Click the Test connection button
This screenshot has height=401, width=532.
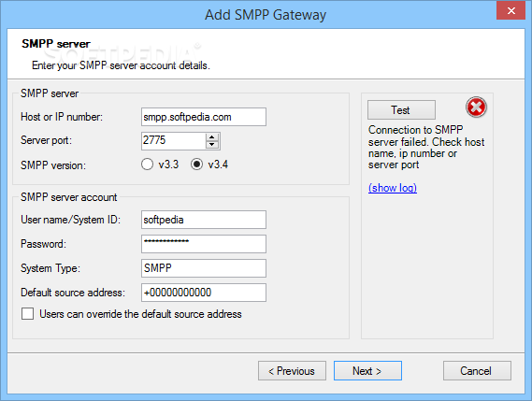[401, 110]
